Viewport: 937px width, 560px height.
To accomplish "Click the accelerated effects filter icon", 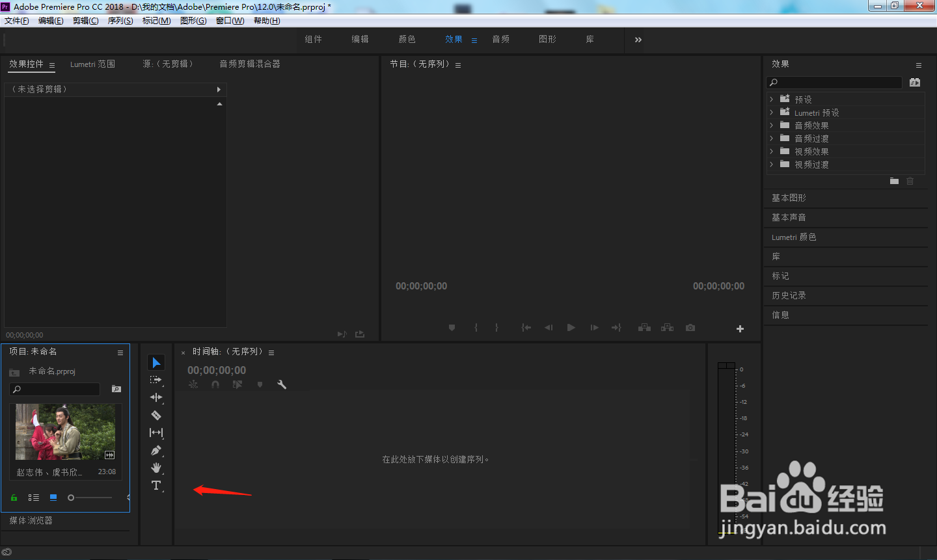I will tap(915, 82).
